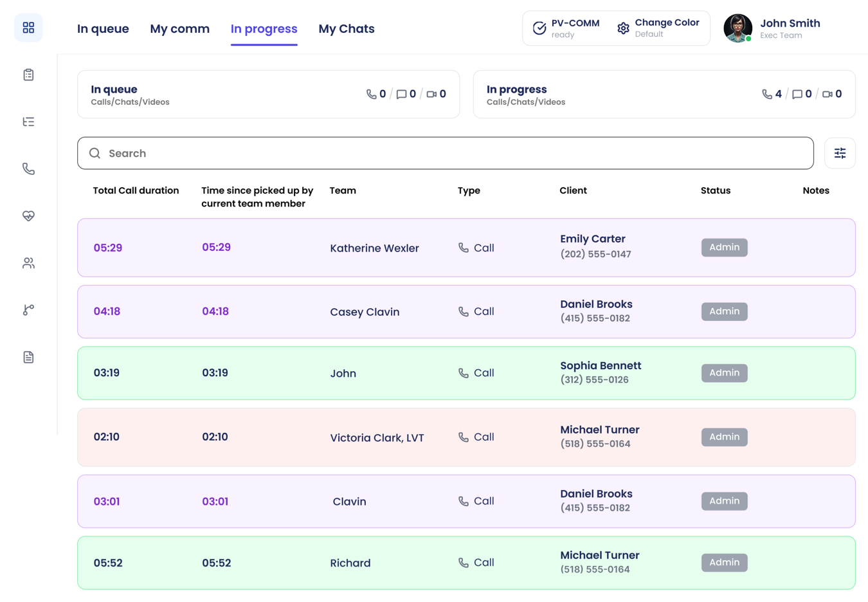868x602 pixels.
Task: Select the In progress tab
Action: tap(264, 29)
